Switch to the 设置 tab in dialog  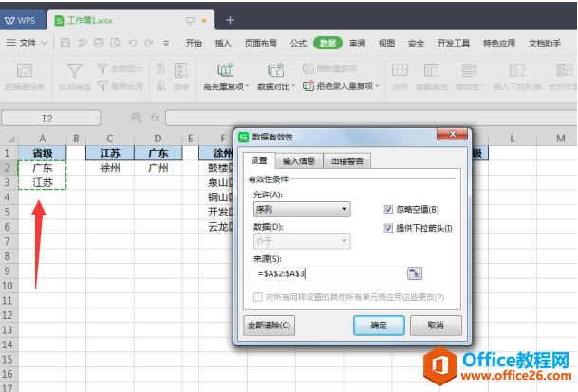[259, 160]
